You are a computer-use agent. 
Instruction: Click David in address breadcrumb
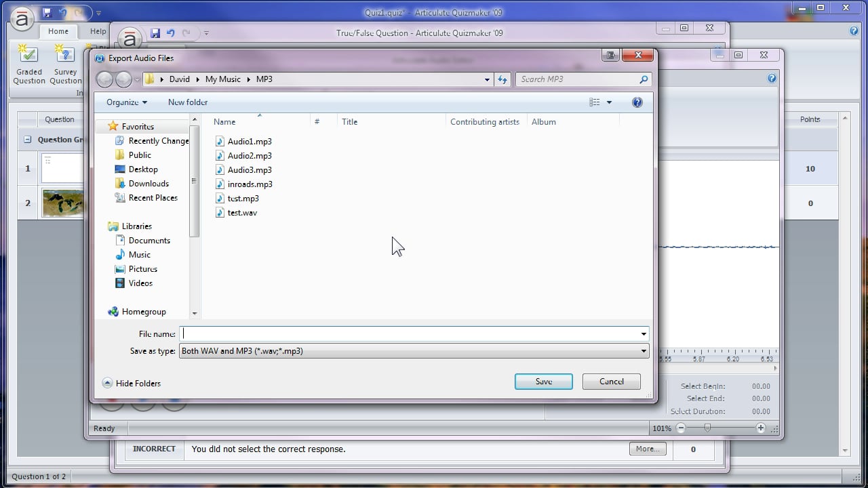click(180, 79)
